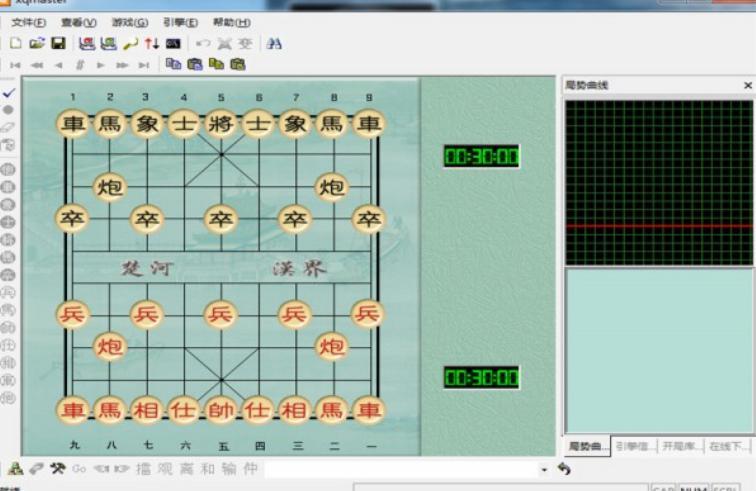756x491 pixels.
Task: Click the bottom bar's empty text field
Action: point(400,468)
